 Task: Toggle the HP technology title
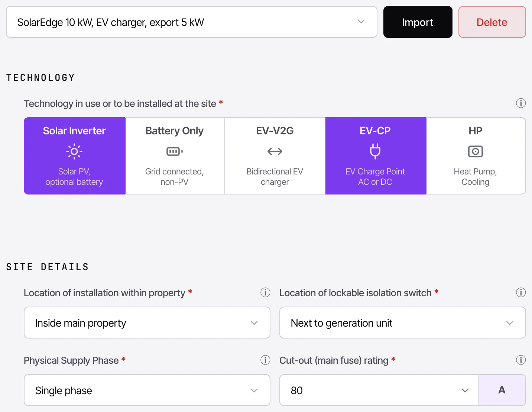(x=476, y=131)
